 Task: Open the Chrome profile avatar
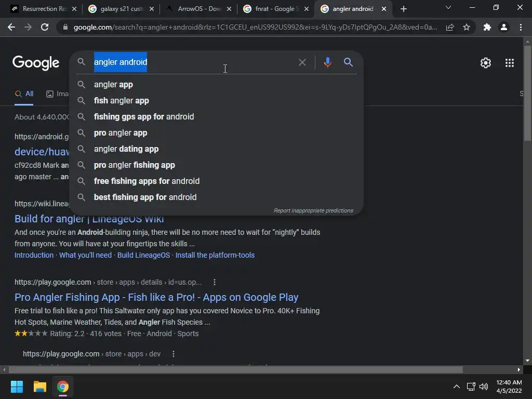coord(504,27)
